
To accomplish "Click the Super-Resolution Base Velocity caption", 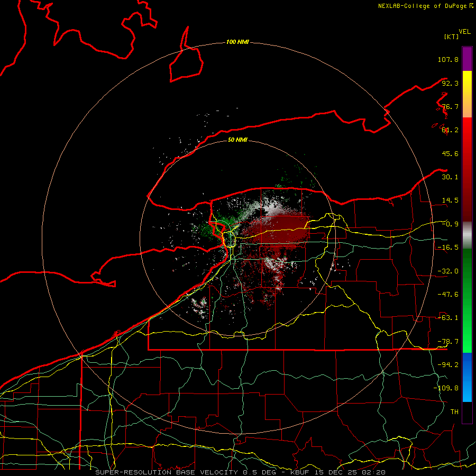I will coord(240,472).
